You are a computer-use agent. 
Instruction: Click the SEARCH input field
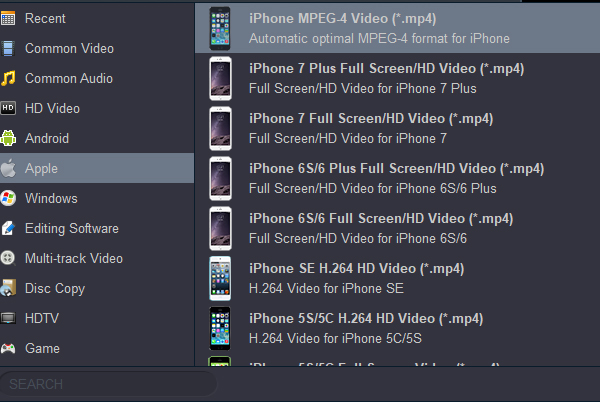108,384
